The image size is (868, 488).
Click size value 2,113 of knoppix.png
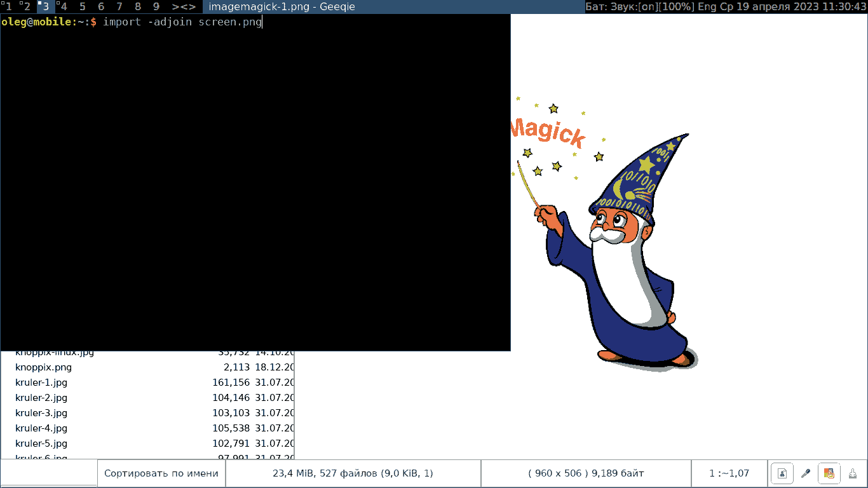[x=236, y=367]
